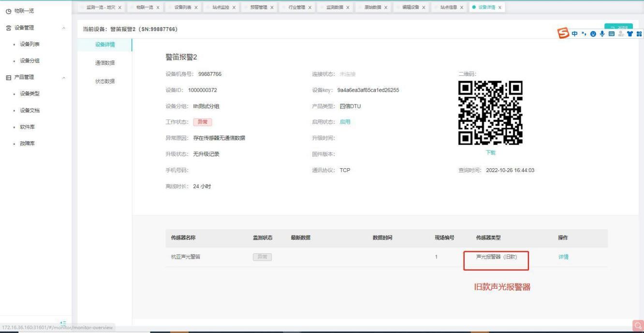Switch to the 通信数据 side tab
This screenshot has height=333, width=644.
coord(105,63)
